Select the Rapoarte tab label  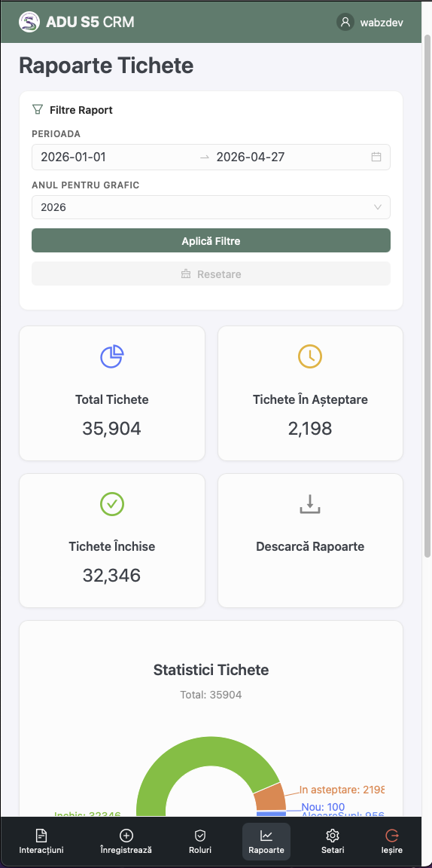pos(266,850)
